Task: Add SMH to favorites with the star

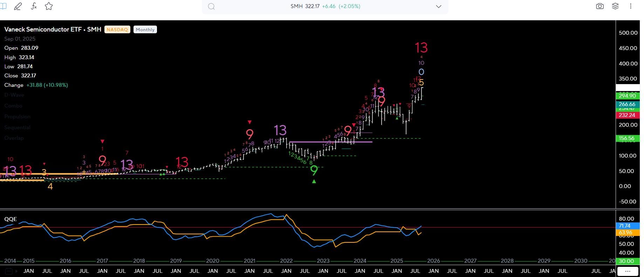Action: click(x=49, y=6)
